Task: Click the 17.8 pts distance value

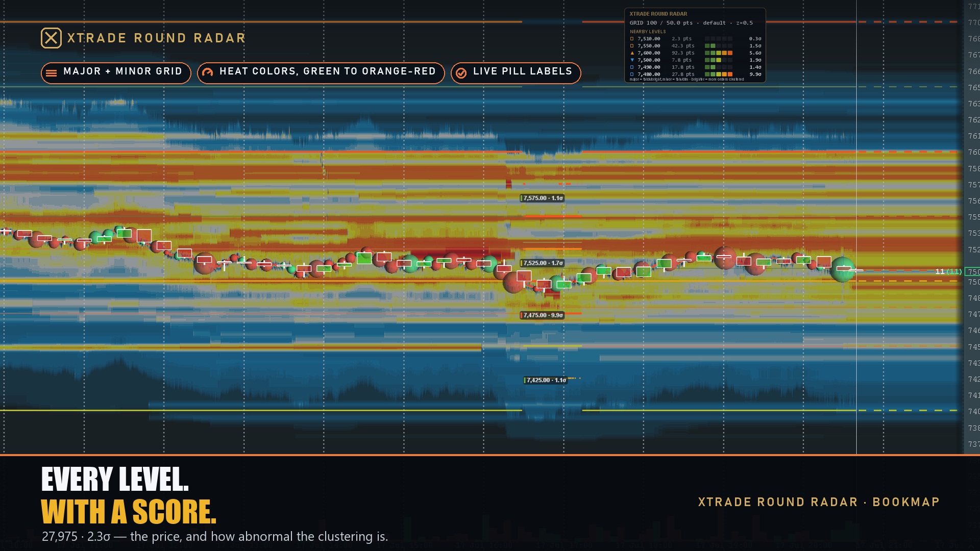Action: tap(683, 67)
